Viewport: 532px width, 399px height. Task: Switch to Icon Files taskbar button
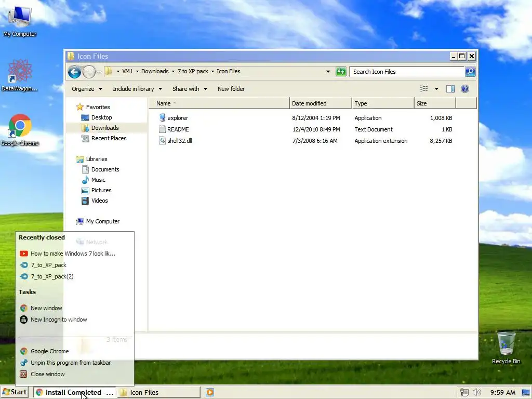[159, 392]
